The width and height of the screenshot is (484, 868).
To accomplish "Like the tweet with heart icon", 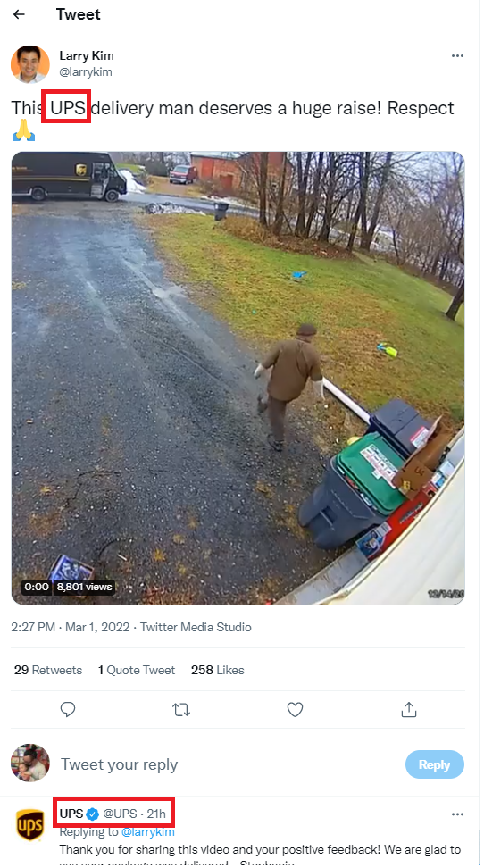I will click(x=296, y=709).
